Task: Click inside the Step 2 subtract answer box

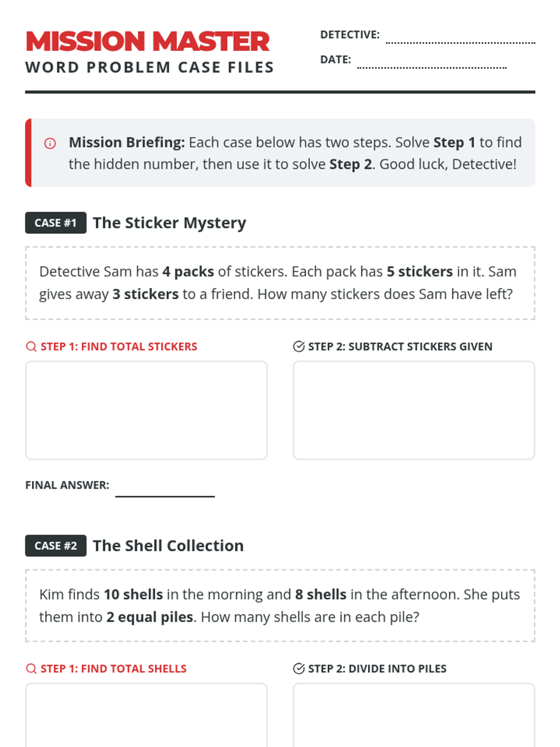Action: click(413, 410)
